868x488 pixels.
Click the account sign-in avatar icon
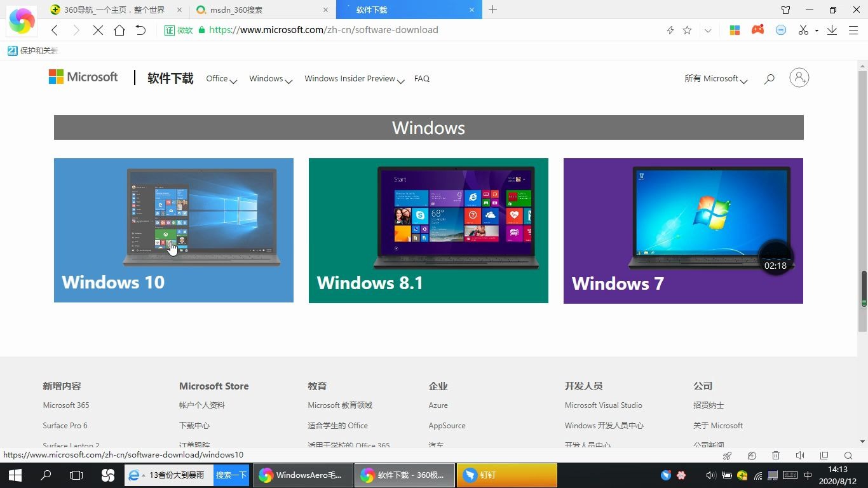tap(799, 78)
